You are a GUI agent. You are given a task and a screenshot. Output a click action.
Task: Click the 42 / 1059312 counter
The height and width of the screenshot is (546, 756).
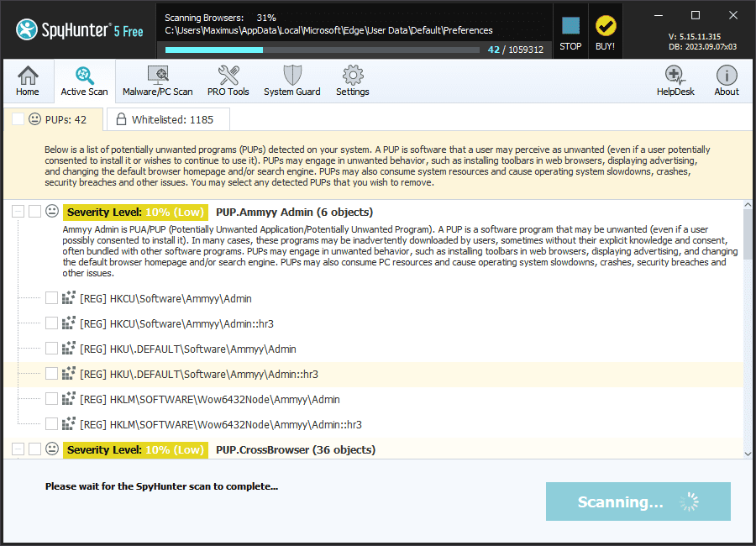point(516,50)
